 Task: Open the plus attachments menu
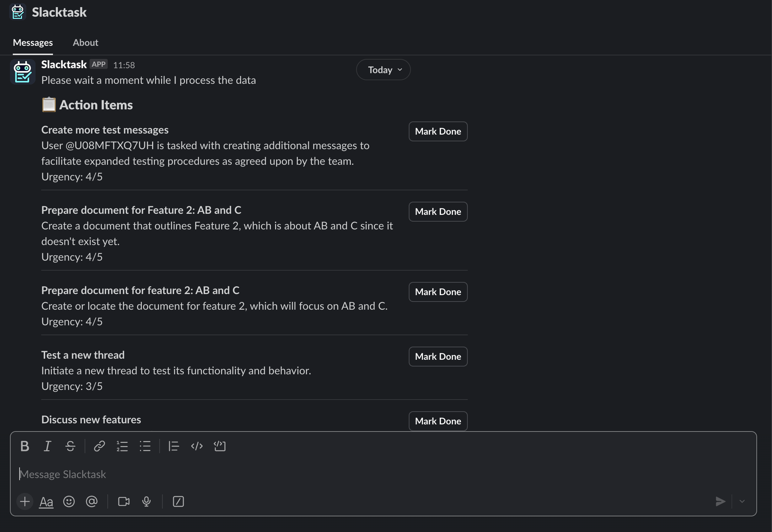25,501
